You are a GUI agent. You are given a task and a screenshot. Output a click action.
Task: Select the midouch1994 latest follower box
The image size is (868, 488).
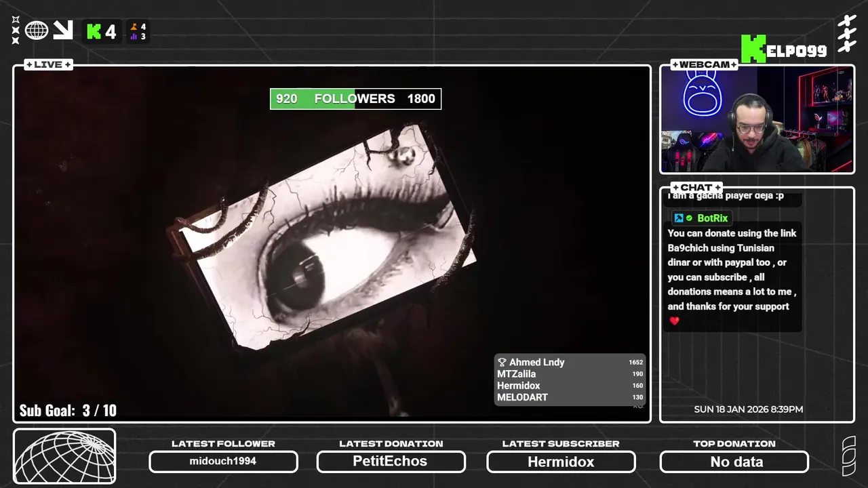pyautogui.click(x=223, y=462)
